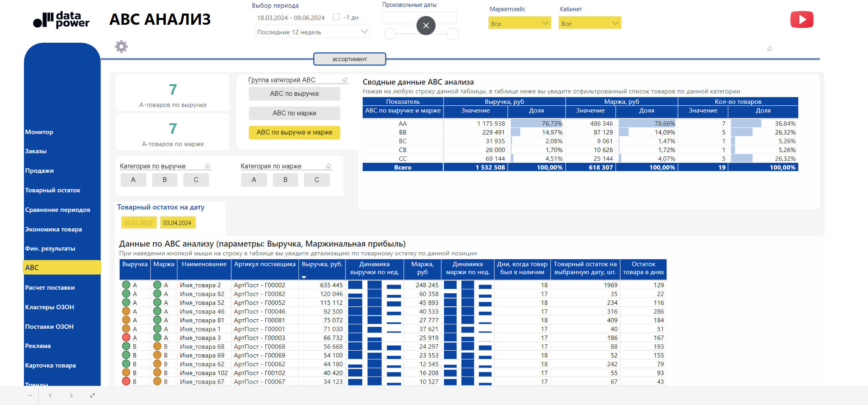Clear the Категория по марже filter eraser
Viewport: 868px width, 405px height.
coord(328,166)
